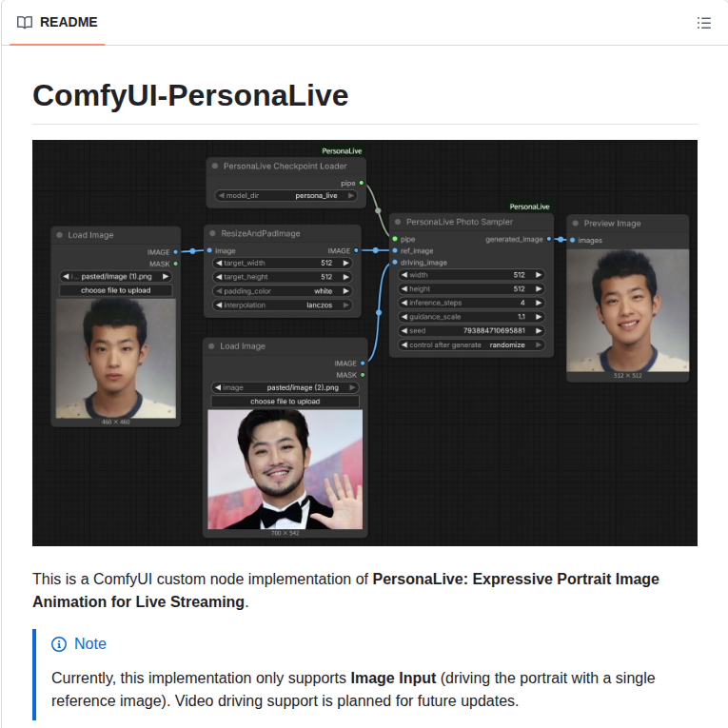
Task: Click the green pipe output dot on Checkpoint Loader
Action: (362, 183)
